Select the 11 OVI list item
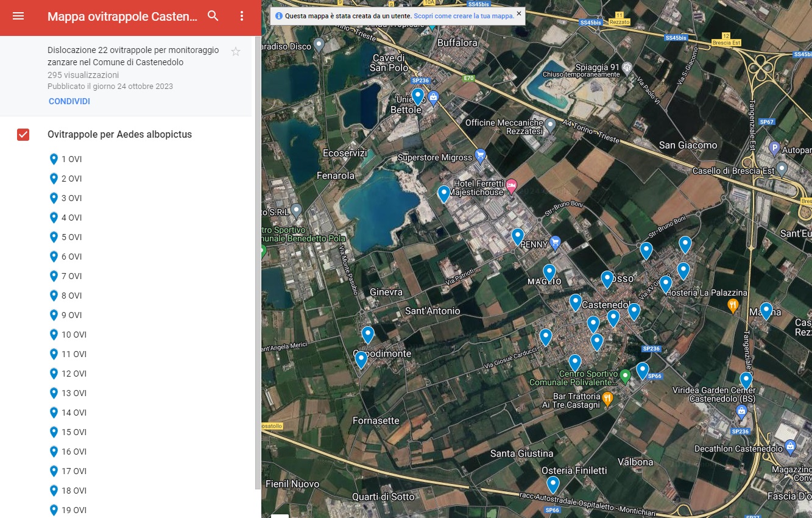 68,354
